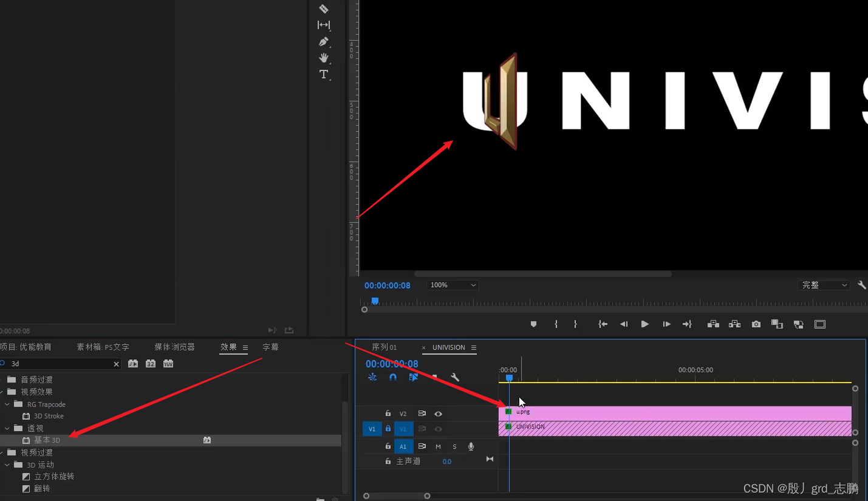Open timeline display settings wrench
This screenshot has height=501, width=868.
click(x=454, y=377)
